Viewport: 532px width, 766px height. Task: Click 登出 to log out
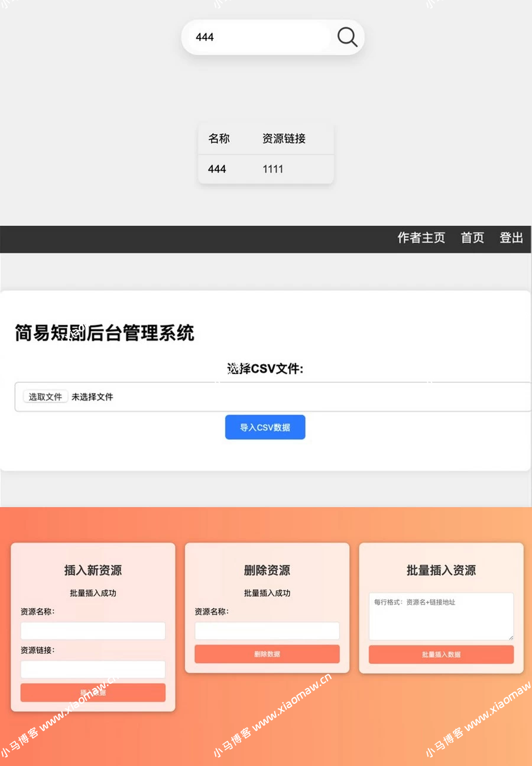511,238
